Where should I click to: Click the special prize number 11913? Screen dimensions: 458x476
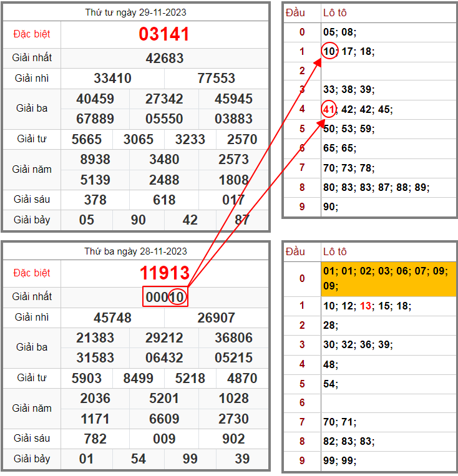164,273
